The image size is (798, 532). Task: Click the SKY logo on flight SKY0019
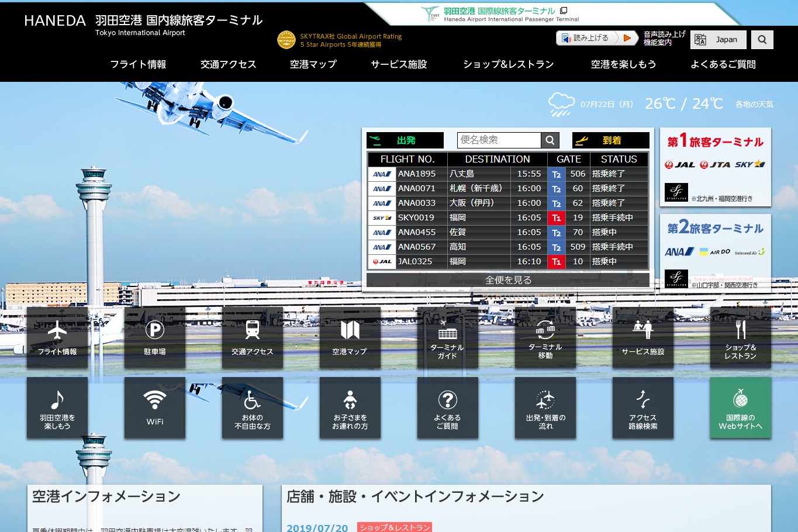382,217
